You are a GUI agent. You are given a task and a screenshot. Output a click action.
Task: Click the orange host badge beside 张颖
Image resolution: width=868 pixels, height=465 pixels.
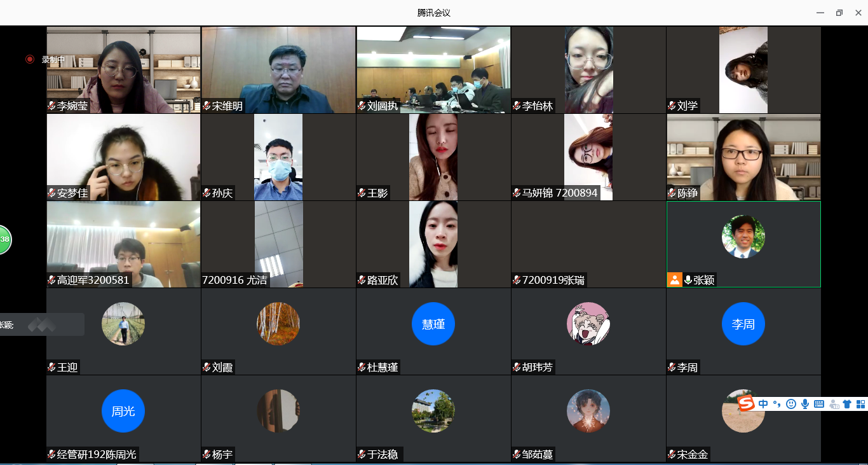pos(674,280)
